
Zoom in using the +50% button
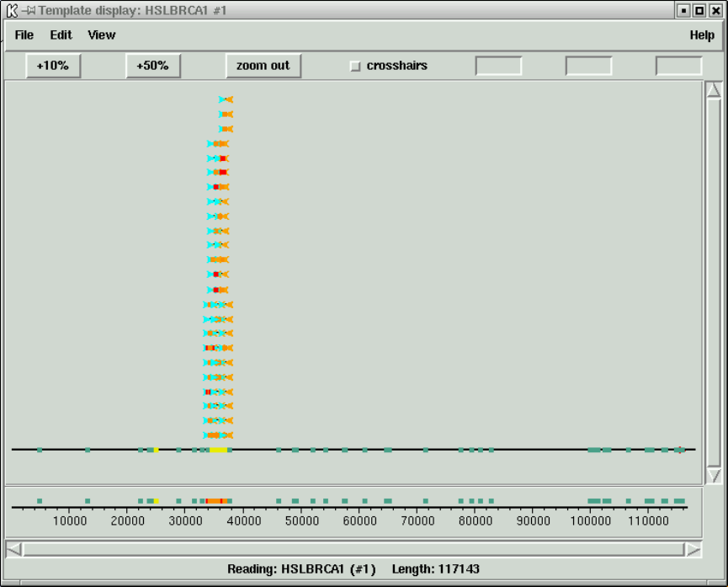[x=152, y=66]
